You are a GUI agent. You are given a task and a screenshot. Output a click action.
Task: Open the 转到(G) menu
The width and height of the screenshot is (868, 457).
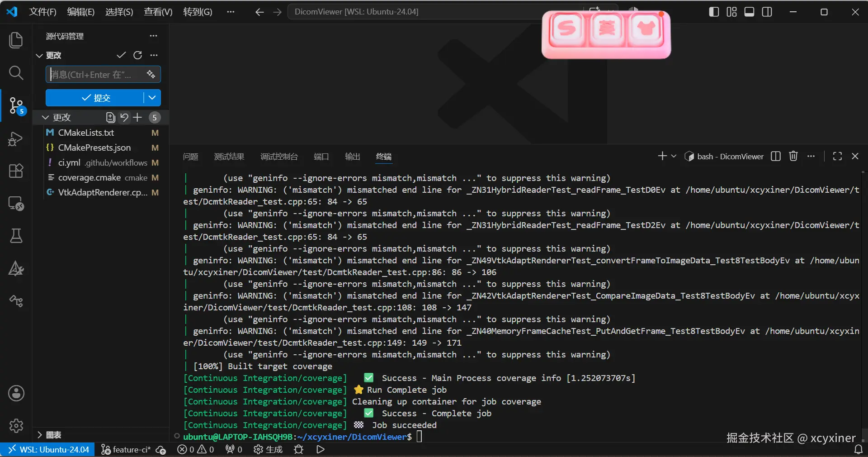pyautogui.click(x=198, y=12)
